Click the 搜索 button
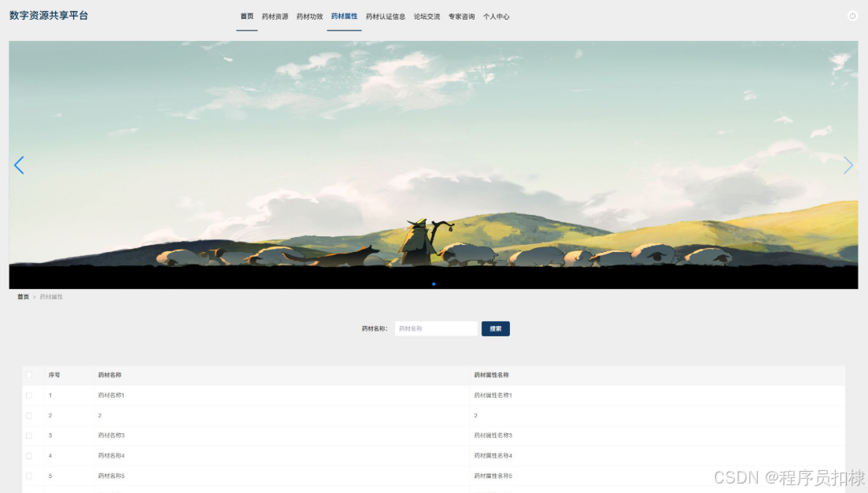Screen dimensions: 868x493 tap(496, 328)
